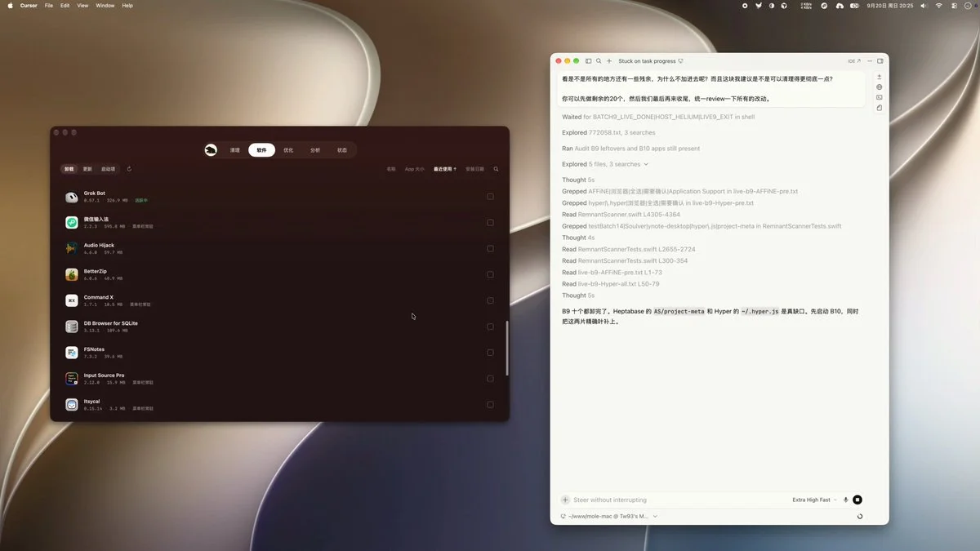
Task: Click the topmost icon in the chat side rail
Action: (x=880, y=77)
